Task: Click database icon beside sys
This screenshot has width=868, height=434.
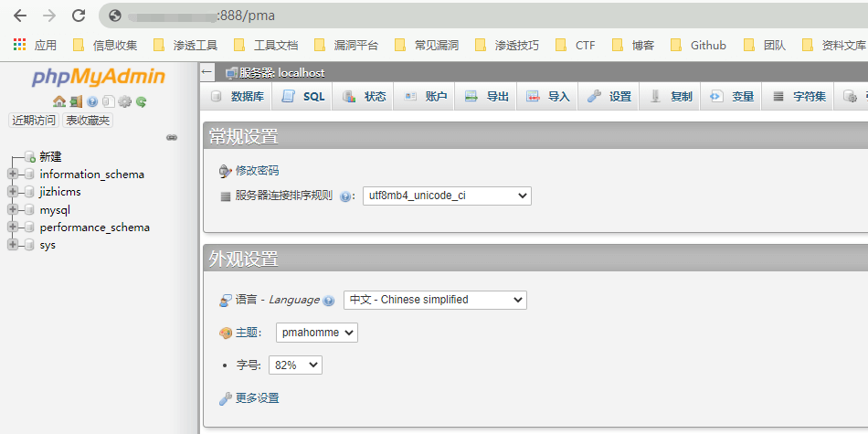Action: 30,245
